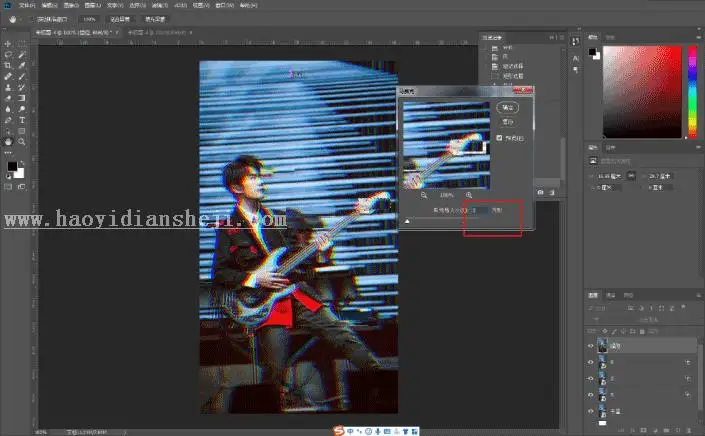Viewport: 705px width, 436px height.
Task: Click the 100% button in options bar
Action: click(x=89, y=19)
